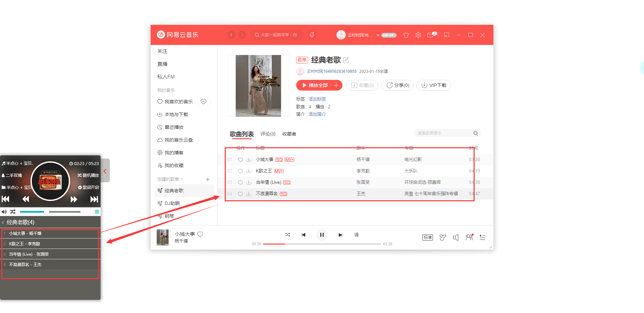
Task: Open the playlist creator profile link
Action: tap(332, 71)
